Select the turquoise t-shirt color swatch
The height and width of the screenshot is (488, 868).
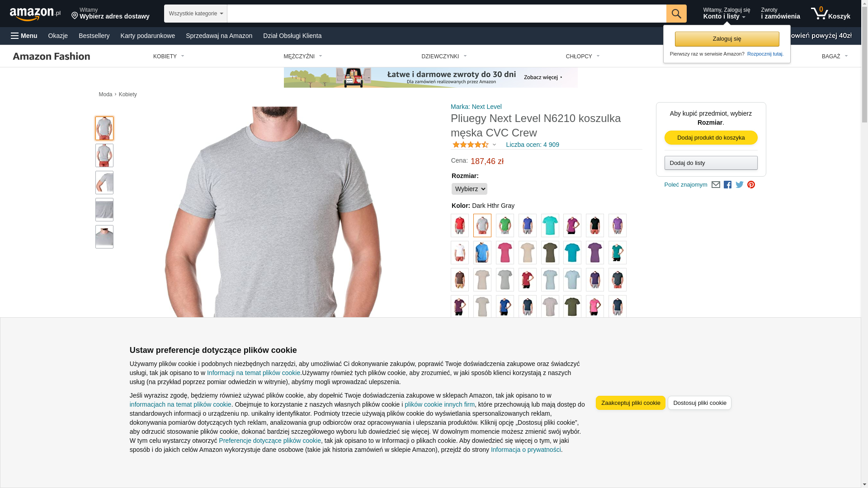tap(550, 225)
